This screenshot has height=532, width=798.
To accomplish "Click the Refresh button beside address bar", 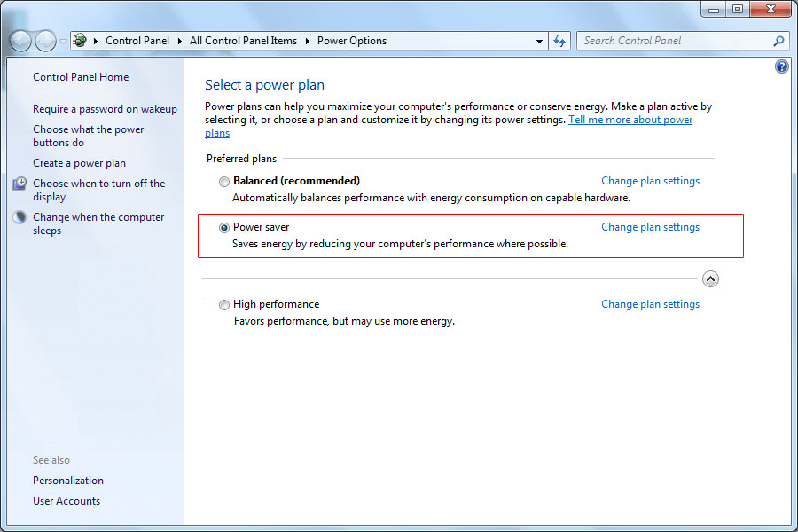I will [x=559, y=41].
